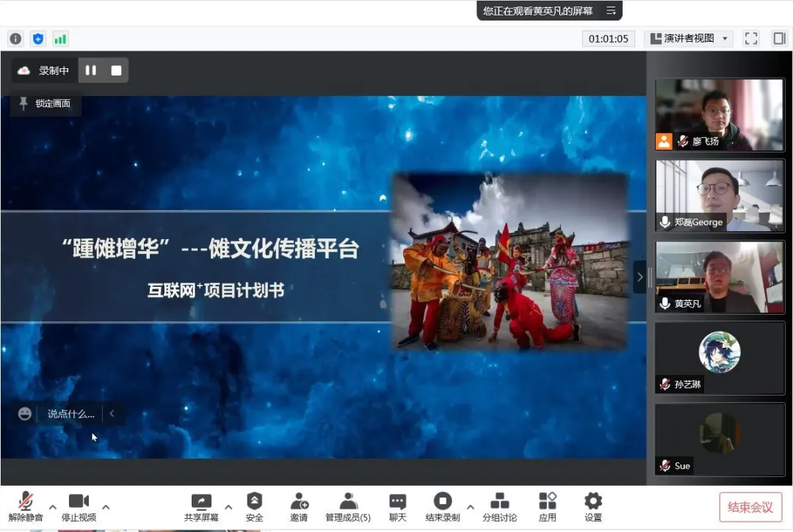Click the red 结束会议 button
The image size is (793, 532).
[750, 507]
